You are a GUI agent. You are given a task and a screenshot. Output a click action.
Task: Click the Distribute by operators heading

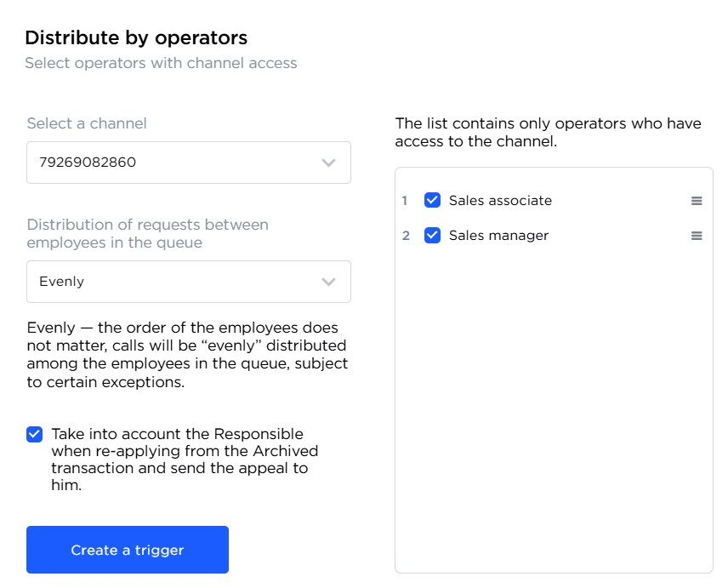(136, 37)
